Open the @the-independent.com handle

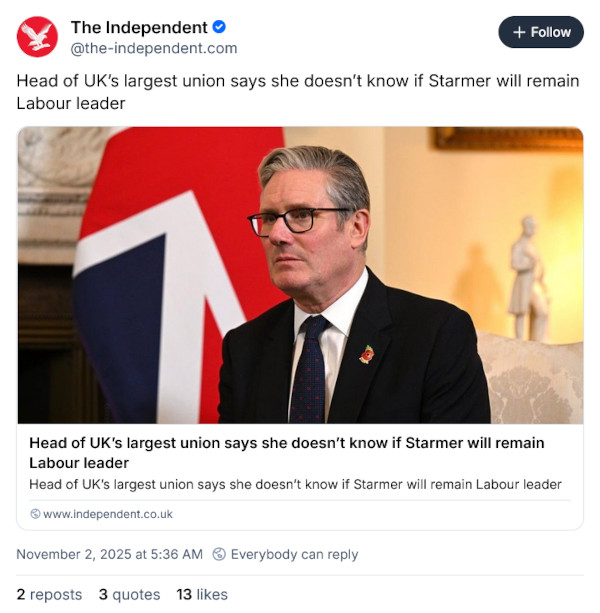(x=154, y=48)
